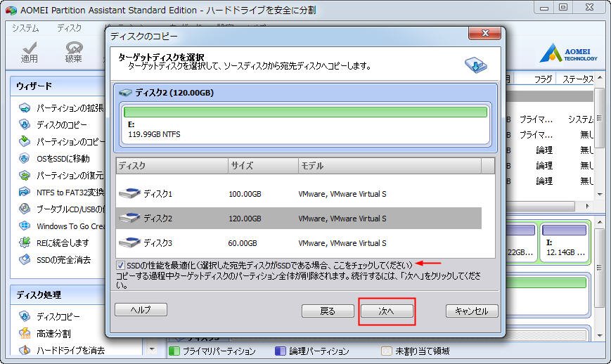611x364 pixels.
Task: Click ディスク処理 panel header
Action: pos(58,294)
